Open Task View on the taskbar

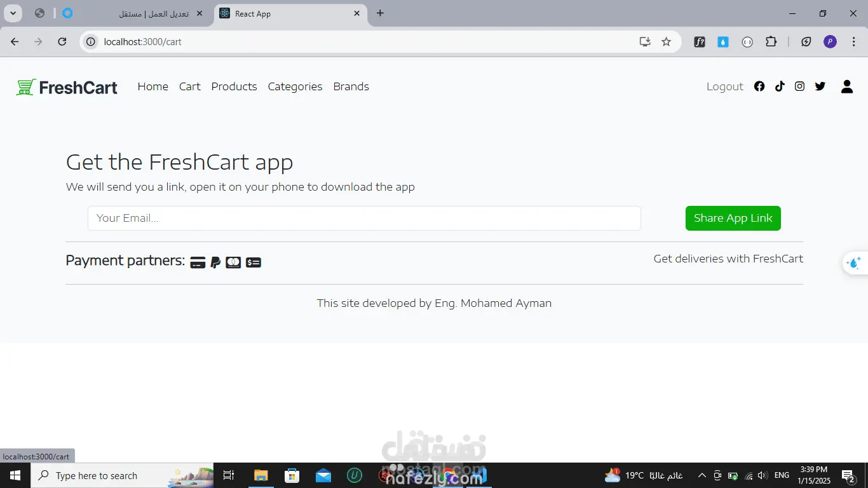tap(229, 475)
